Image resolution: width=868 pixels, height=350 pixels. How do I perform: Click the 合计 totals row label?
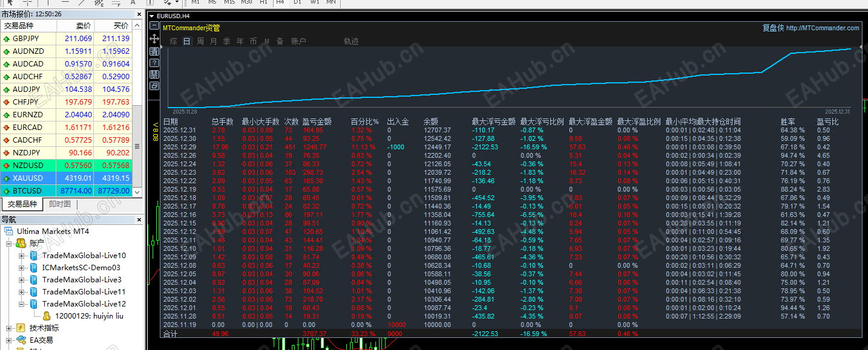170,334
